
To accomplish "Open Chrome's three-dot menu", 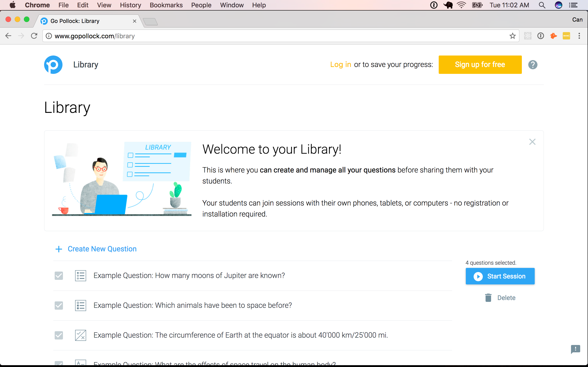I will coord(579,36).
